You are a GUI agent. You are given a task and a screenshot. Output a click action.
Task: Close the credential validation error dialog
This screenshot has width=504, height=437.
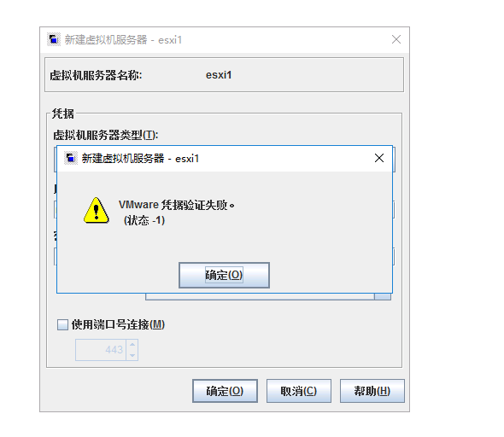(x=379, y=158)
